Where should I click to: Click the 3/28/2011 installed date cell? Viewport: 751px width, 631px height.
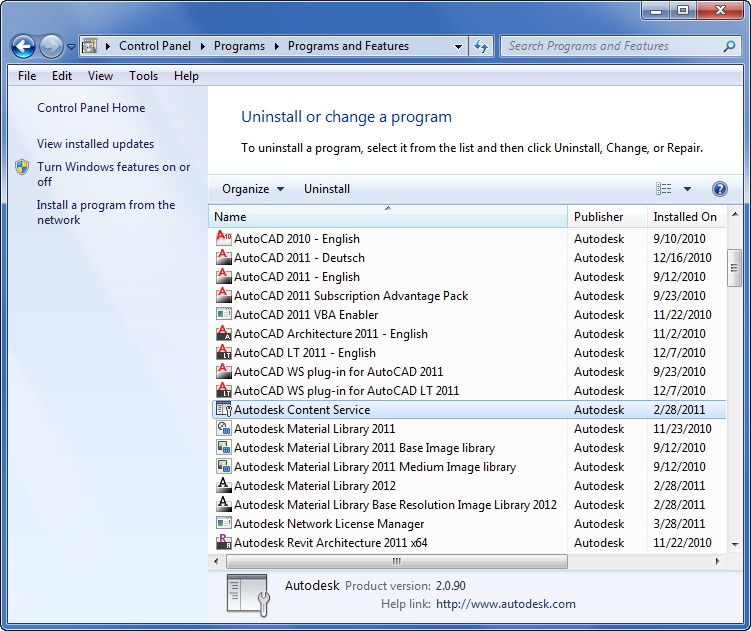click(x=679, y=524)
